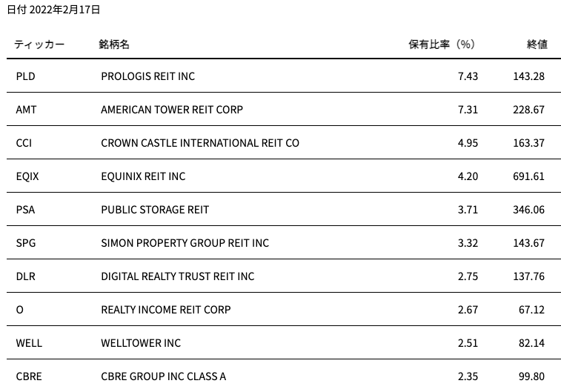Click DIGITAL REALTY TRUST REIT INC

(177, 276)
